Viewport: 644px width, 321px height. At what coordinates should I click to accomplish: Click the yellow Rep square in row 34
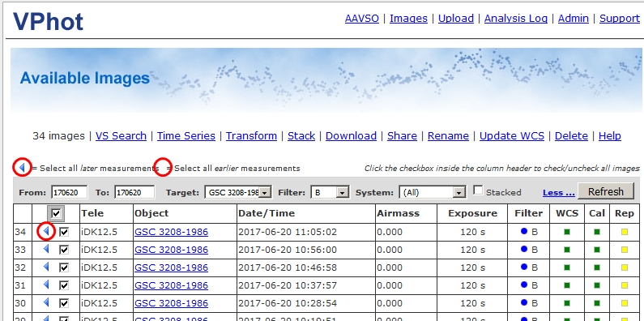pos(625,232)
